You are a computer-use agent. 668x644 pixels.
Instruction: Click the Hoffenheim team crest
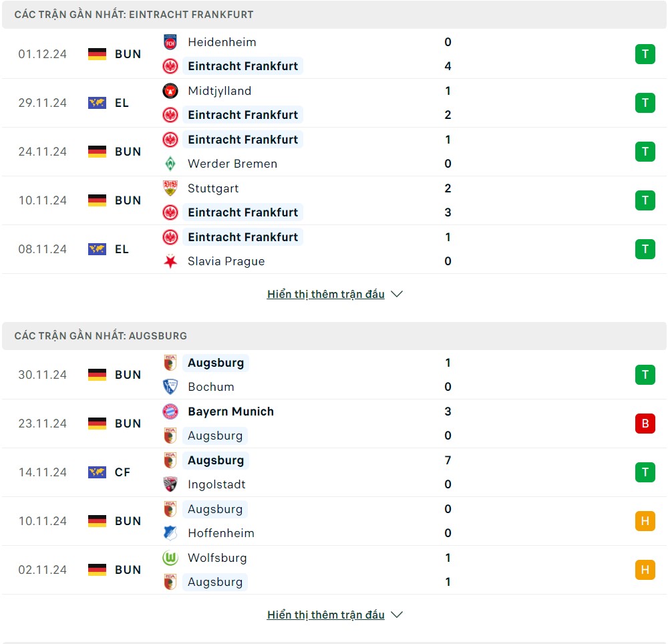coord(170,533)
